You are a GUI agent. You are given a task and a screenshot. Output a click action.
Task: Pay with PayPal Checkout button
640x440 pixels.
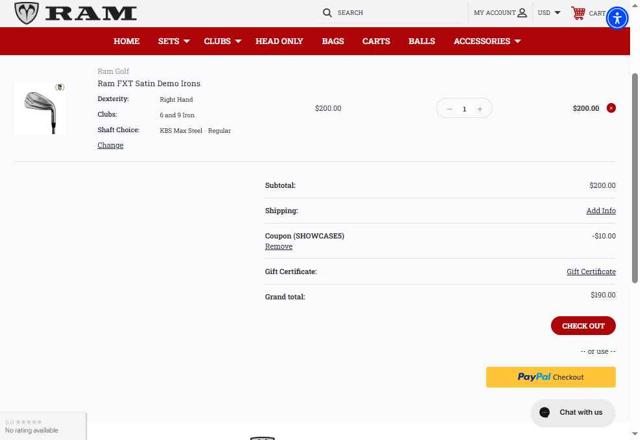pos(551,377)
